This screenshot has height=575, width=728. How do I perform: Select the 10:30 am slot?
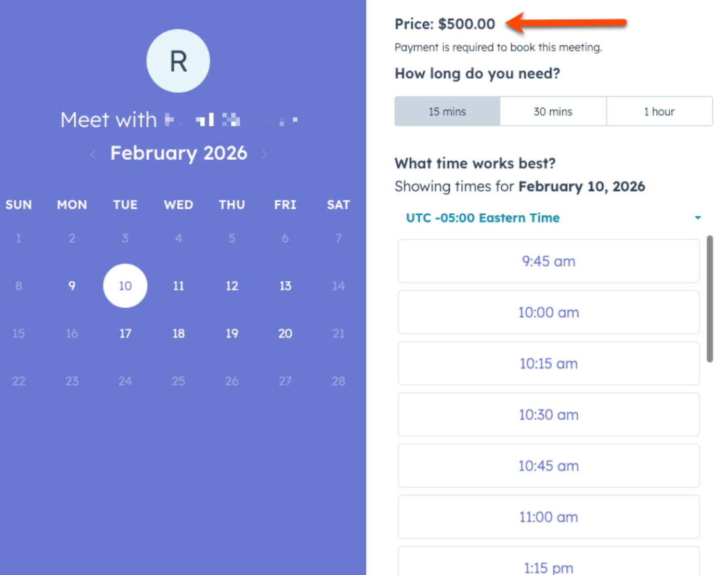pyautogui.click(x=549, y=415)
